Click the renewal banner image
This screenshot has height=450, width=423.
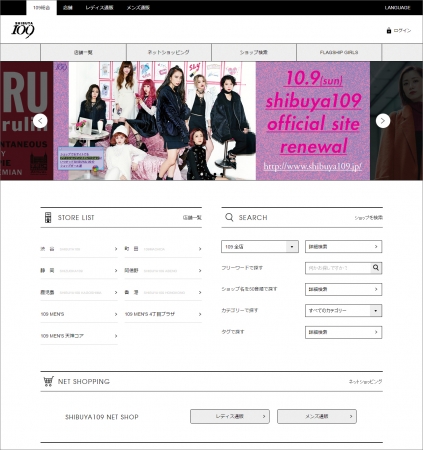pyautogui.click(x=212, y=121)
